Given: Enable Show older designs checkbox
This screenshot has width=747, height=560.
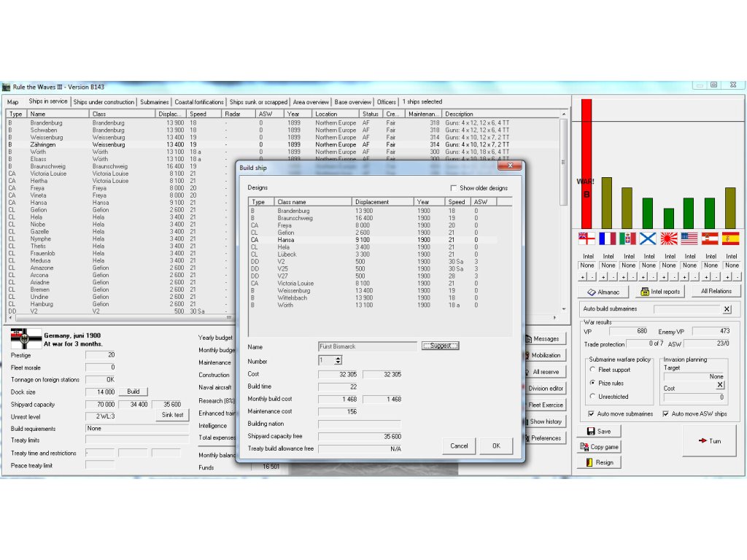Looking at the screenshot, I should click(x=454, y=188).
